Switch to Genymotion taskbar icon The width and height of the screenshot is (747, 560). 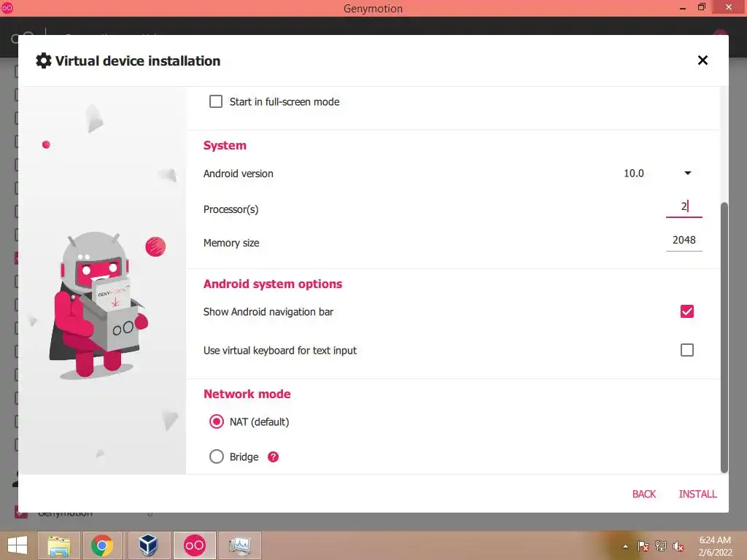tap(194, 545)
